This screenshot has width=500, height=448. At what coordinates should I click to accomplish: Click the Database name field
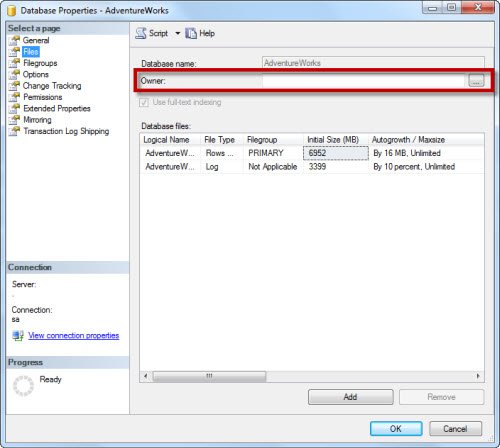[373, 63]
